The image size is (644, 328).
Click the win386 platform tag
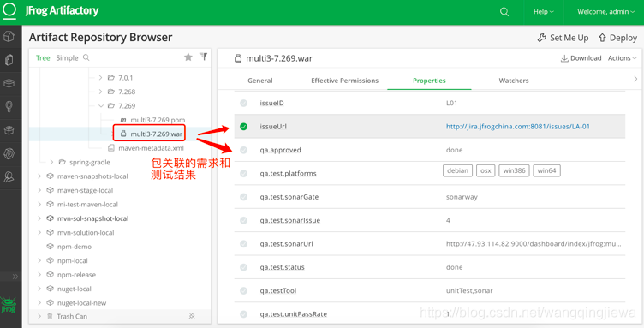pyautogui.click(x=514, y=170)
